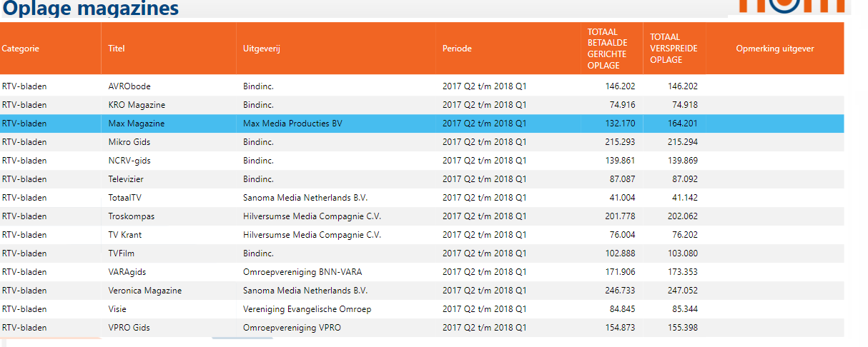This screenshot has height=347, width=868.
Task: Select the highlighted Max Magazine title
Action: point(136,124)
